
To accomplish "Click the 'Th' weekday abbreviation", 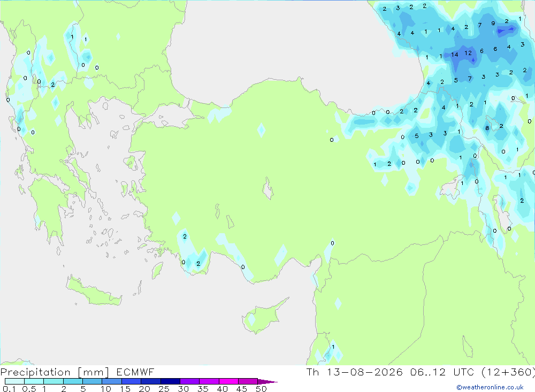I will tap(312, 372).
